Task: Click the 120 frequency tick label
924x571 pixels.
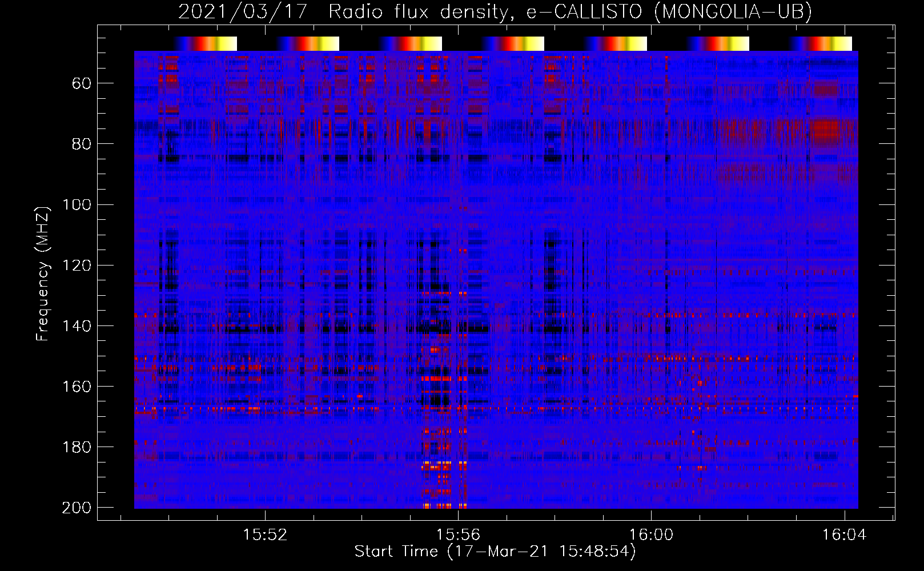Action: pyautogui.click(x=77, y=265)
